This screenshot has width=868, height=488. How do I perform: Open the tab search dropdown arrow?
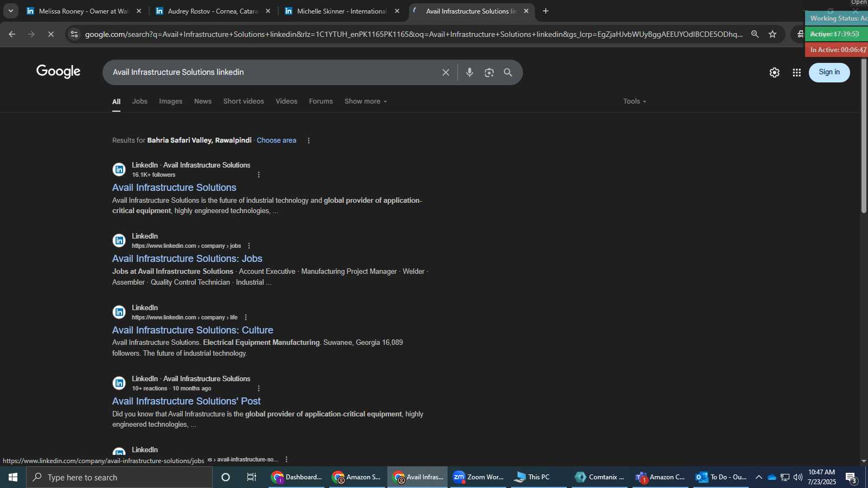[x=10, y=11]
